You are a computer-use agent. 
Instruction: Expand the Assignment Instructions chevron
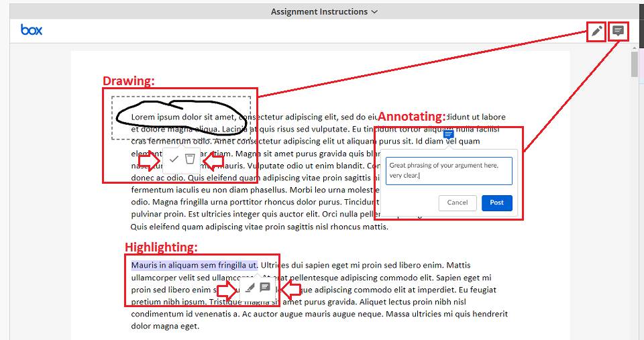click(x=374, y=11)
